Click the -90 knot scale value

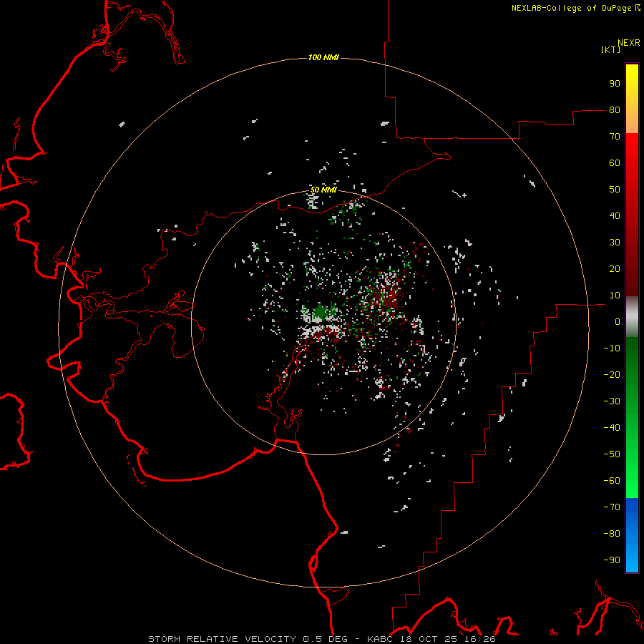[x=612, y=560]
